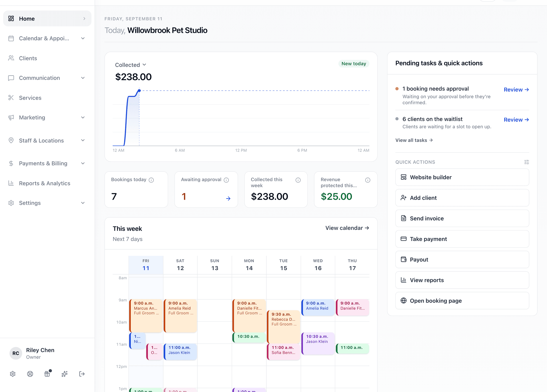Click the settings gear icon below Riley Chen

click(13, 374)
